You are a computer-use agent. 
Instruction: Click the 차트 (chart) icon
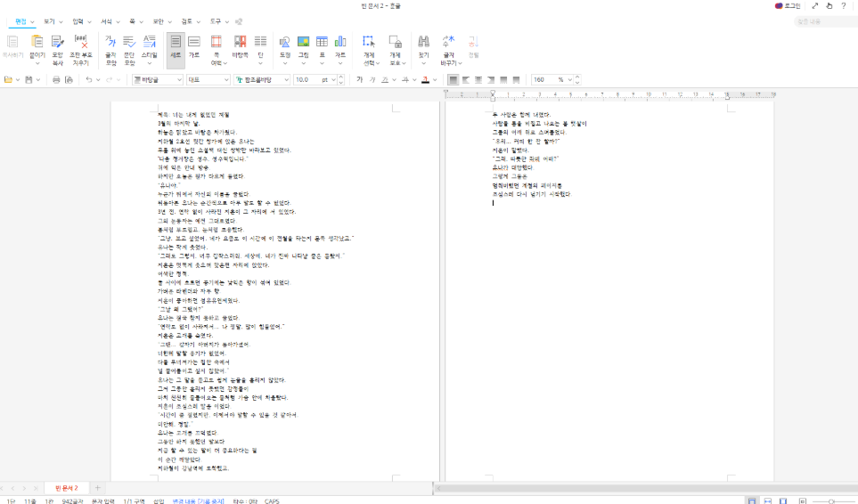tap(340, 50)
